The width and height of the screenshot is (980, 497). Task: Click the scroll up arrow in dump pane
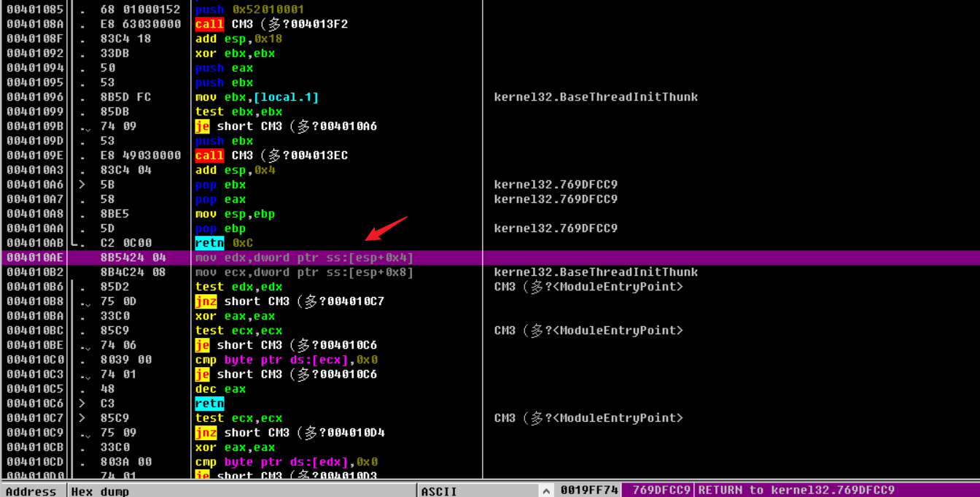[545, 490]
